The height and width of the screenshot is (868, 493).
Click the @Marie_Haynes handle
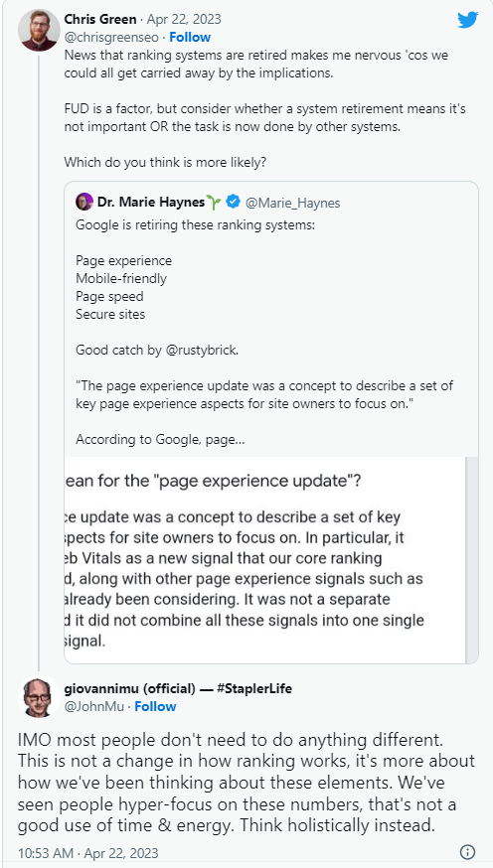tap(292, 204)
